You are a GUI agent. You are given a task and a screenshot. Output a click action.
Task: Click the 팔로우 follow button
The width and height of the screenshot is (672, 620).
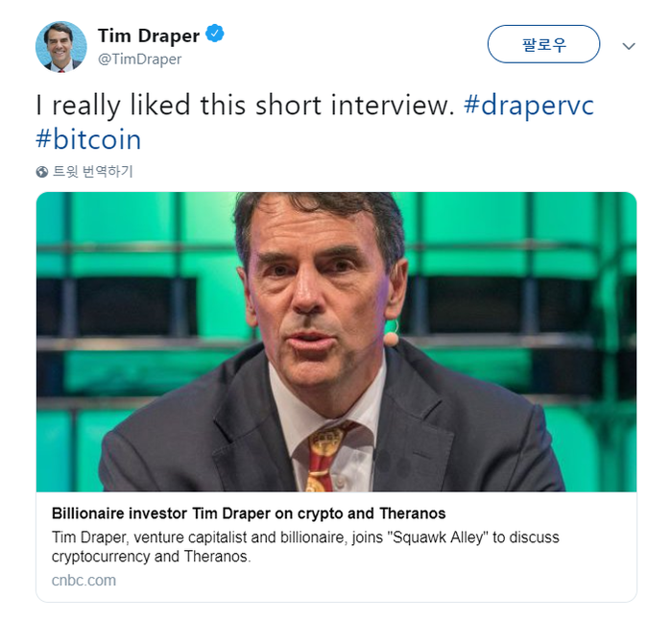click(x=543, y=44)
